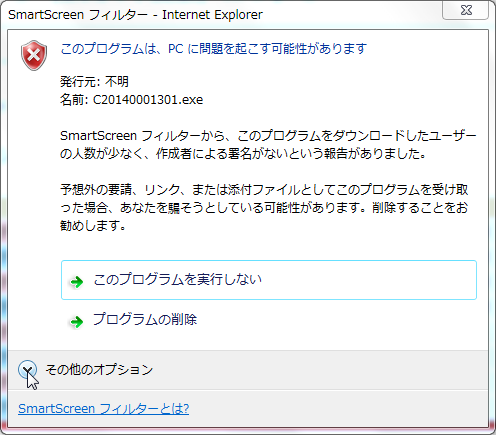This screenshot has width=496, height=435.
Task: Open the SmartScreen フィルターとは? link
Action: [x=104, y=409]
